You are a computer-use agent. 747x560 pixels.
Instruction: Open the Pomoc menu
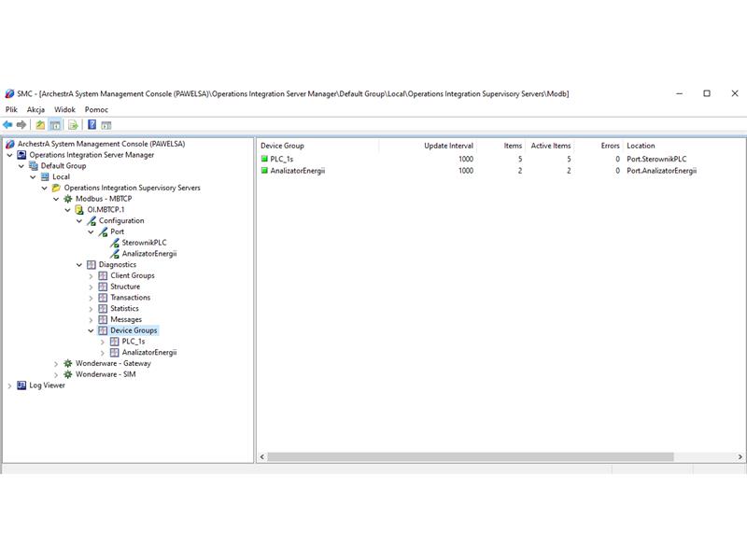click(x=96, y=109)
